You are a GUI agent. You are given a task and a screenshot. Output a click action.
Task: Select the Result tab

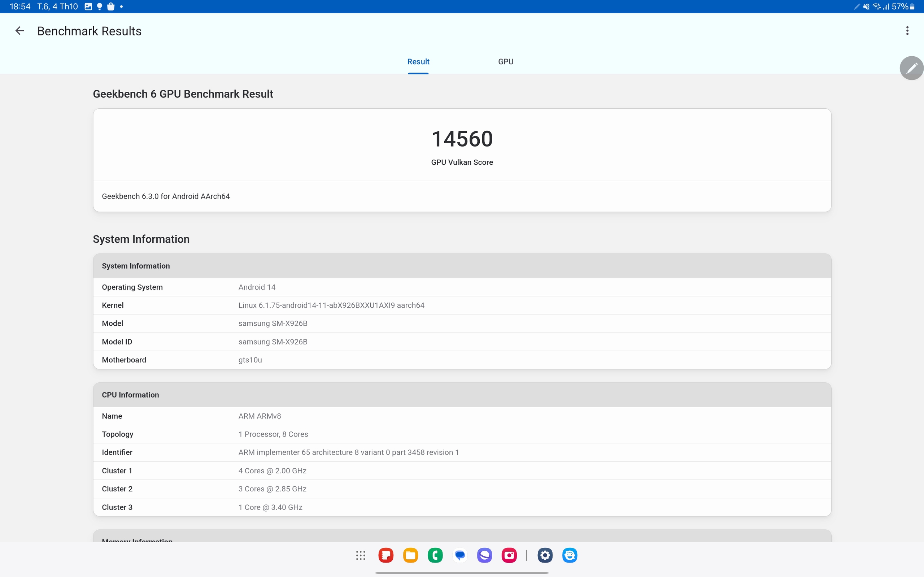(418, 62)
